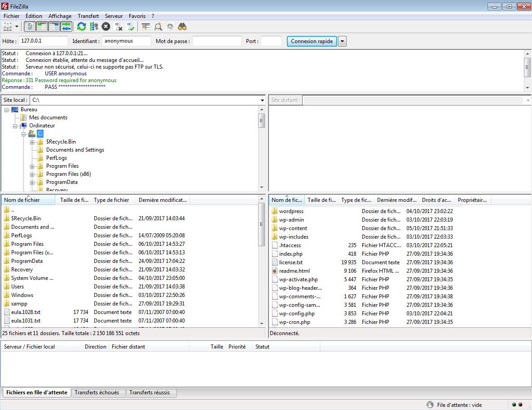Image resolution: width=532 pixels, height=410 pixels.
Task: Select xampp folder in local list
Action: (19, 304)
